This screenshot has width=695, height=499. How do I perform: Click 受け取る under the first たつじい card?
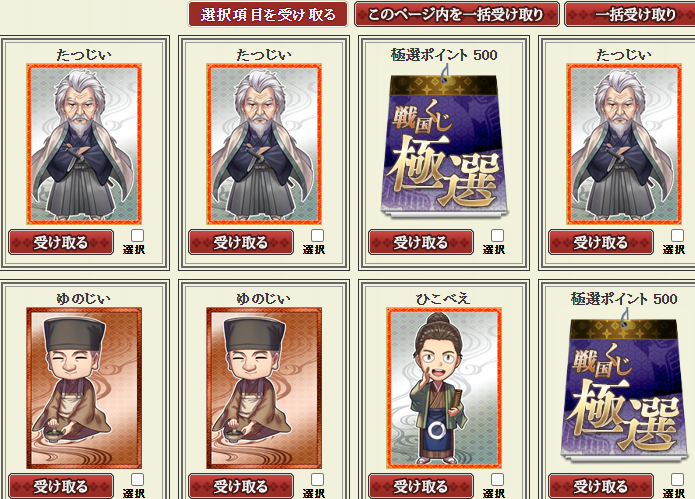pos(61,242)
